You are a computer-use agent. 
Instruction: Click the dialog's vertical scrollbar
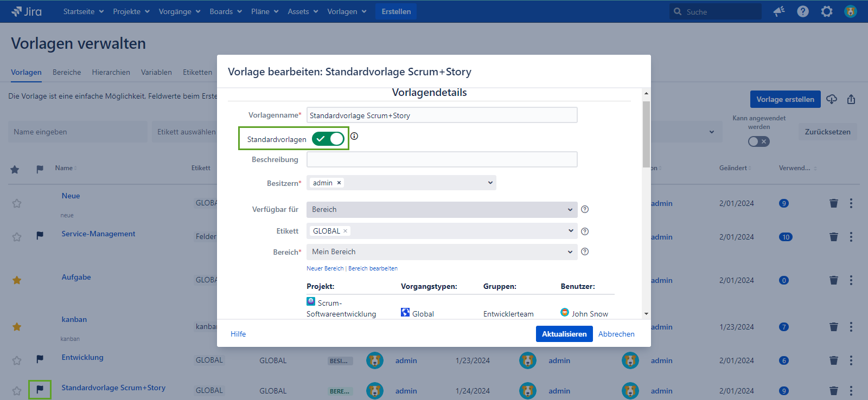pyautogui.click(x=646, y=134)
